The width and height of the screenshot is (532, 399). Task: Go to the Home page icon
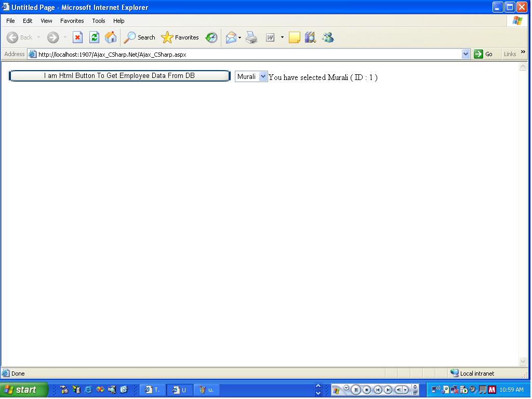tap(111, 37)
